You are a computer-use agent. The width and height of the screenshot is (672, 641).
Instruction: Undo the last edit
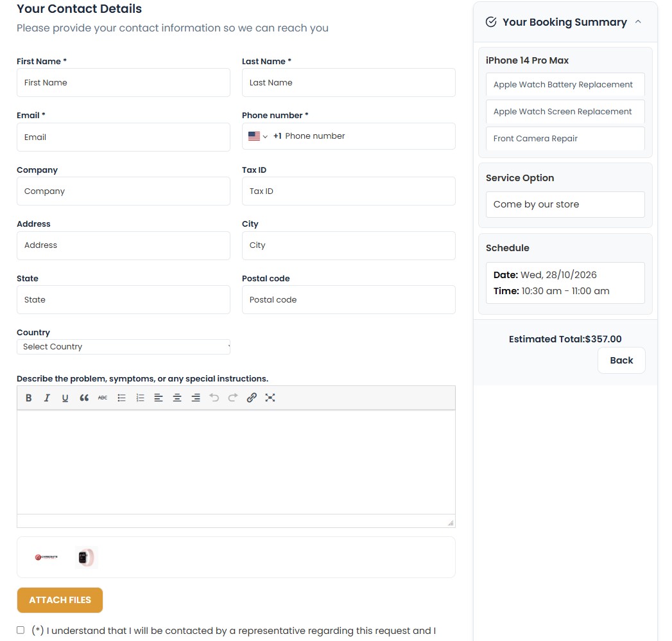(x=214, y=398)
